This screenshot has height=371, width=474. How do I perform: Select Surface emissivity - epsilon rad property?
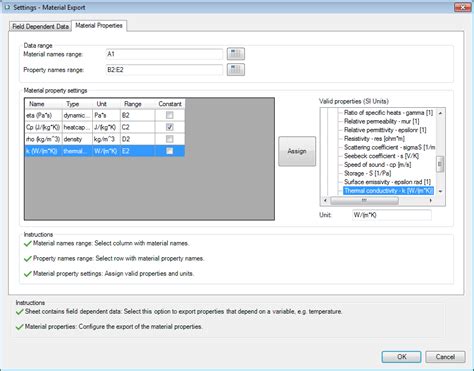click(x=387, y=182)
